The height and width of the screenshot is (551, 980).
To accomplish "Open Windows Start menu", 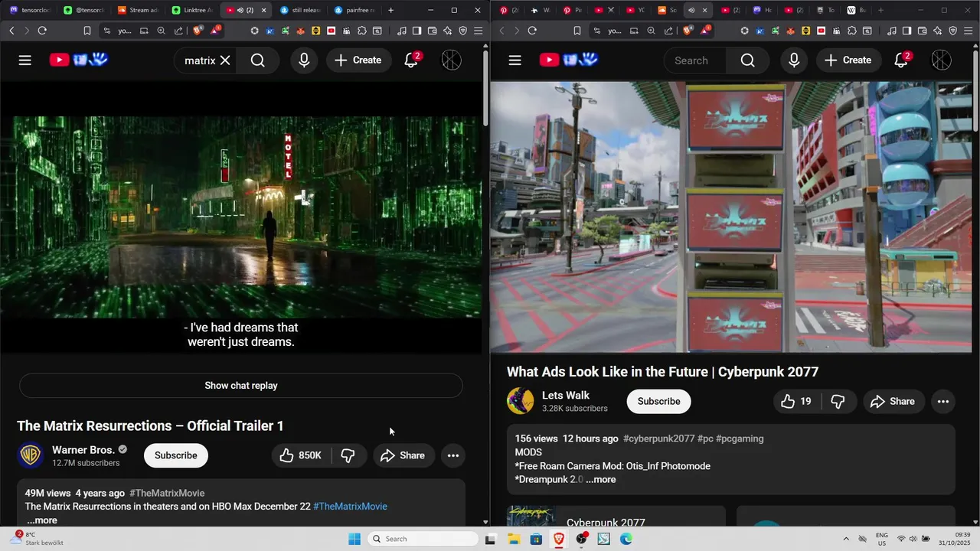I will pyautogui.click(x=354, y=539).
